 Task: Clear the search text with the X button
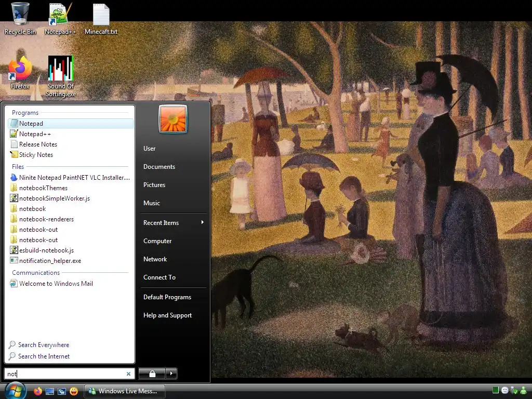pos(129,374)
